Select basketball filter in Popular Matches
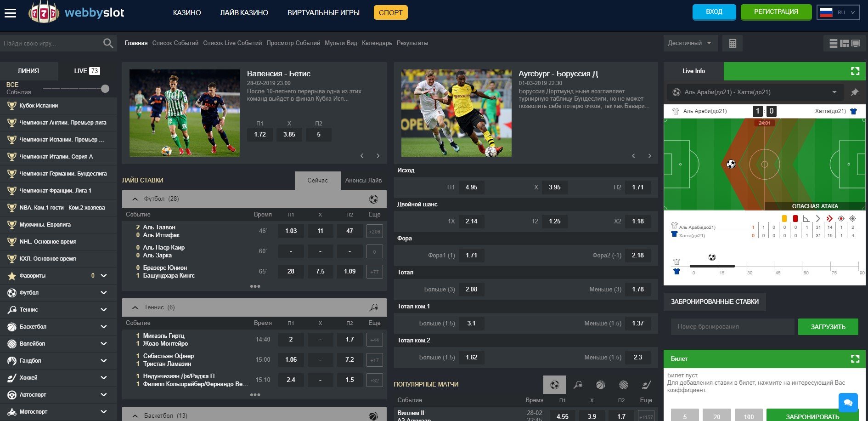Viewport: 868px width, 421px height. point(600,385)
